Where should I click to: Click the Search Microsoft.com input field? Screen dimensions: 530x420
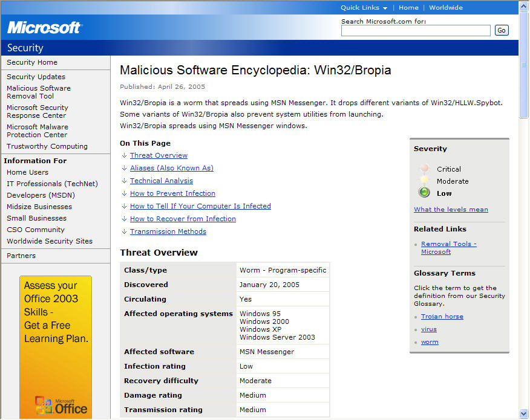click(416, 30)
